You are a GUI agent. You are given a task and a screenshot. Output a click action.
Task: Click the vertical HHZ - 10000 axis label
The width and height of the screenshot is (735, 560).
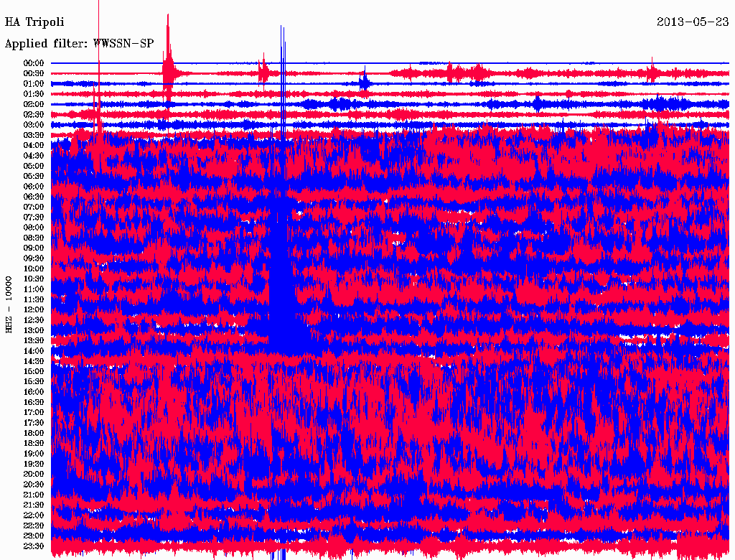coord(9,304)
